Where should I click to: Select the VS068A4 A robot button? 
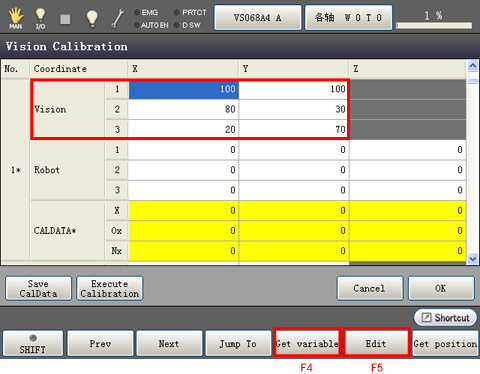258,17
